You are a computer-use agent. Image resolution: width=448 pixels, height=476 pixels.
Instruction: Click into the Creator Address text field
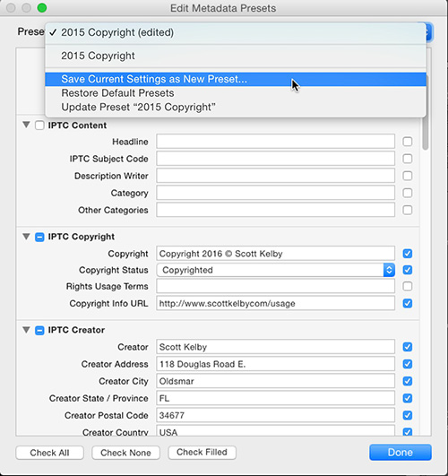276,364
